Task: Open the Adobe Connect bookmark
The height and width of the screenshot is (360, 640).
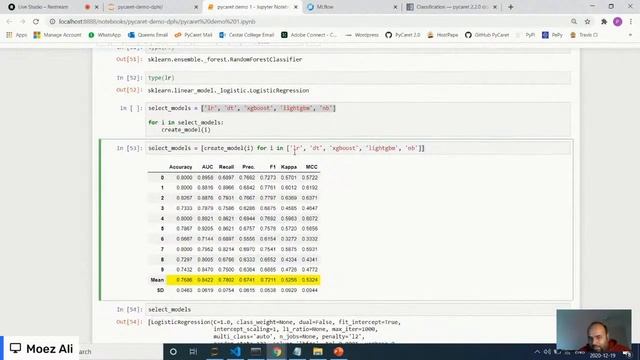Action: (309, 35)
